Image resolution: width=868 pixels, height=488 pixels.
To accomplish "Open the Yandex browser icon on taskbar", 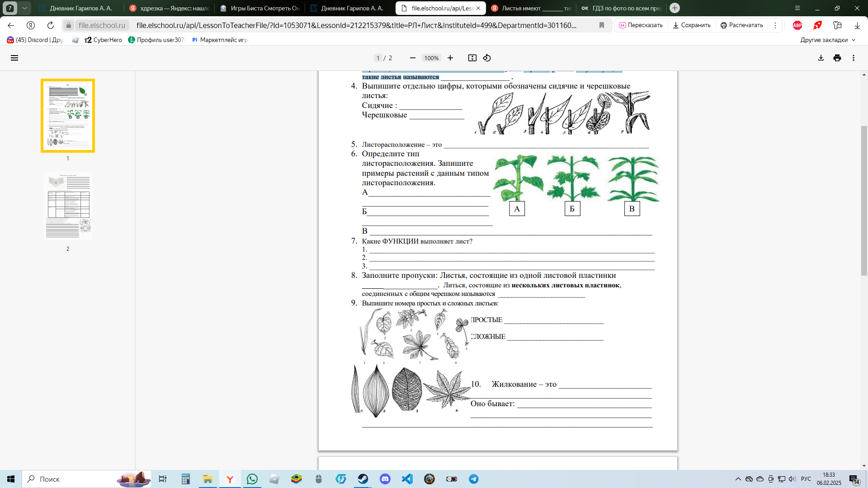I will point(230,479).
